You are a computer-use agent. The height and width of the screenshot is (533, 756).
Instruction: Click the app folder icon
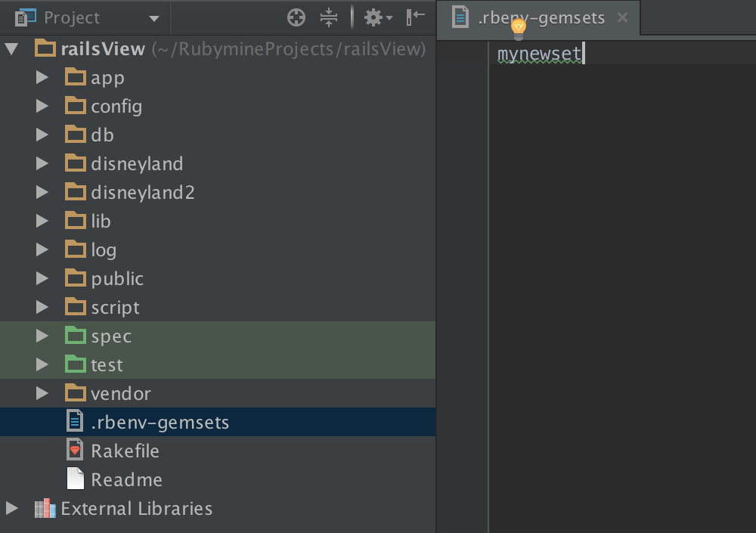tap(75, 76)
